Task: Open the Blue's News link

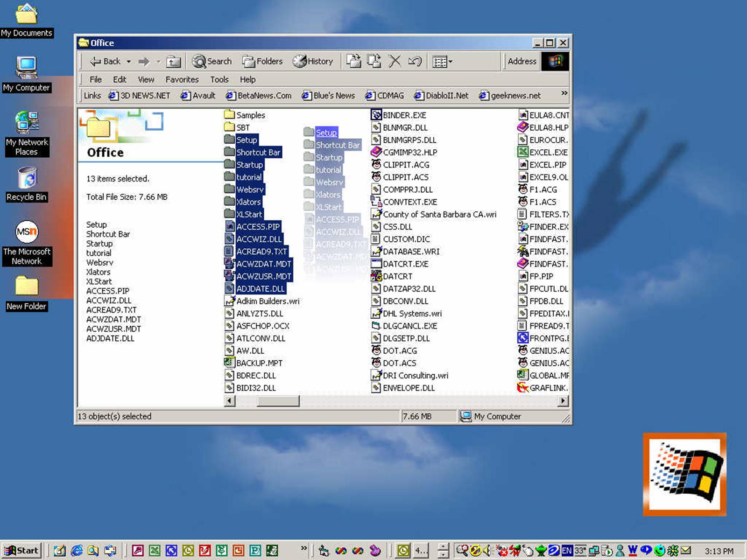Action: click(x=328, y=95)
